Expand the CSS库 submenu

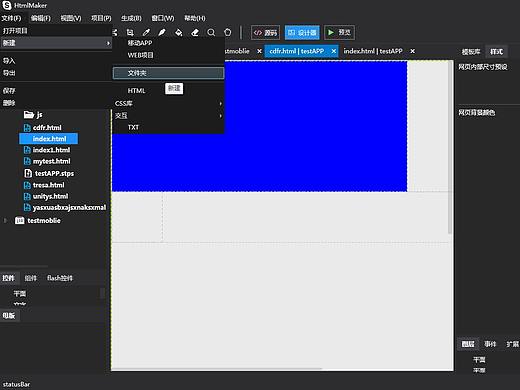click(220, 104)
